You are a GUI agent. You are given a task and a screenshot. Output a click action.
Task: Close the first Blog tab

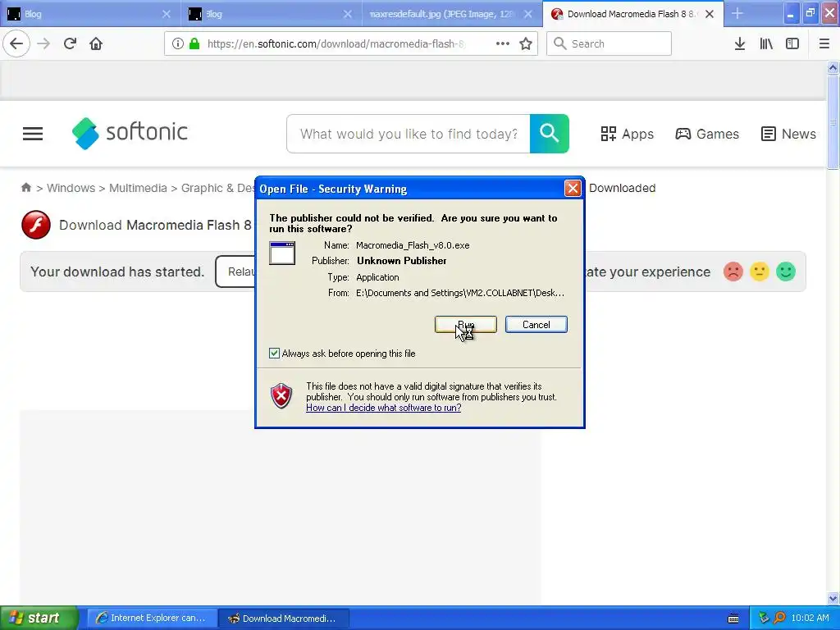[x=167, y=14]
